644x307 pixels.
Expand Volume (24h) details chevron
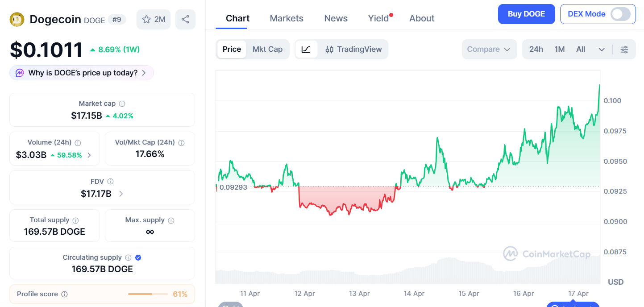[89, 155]
